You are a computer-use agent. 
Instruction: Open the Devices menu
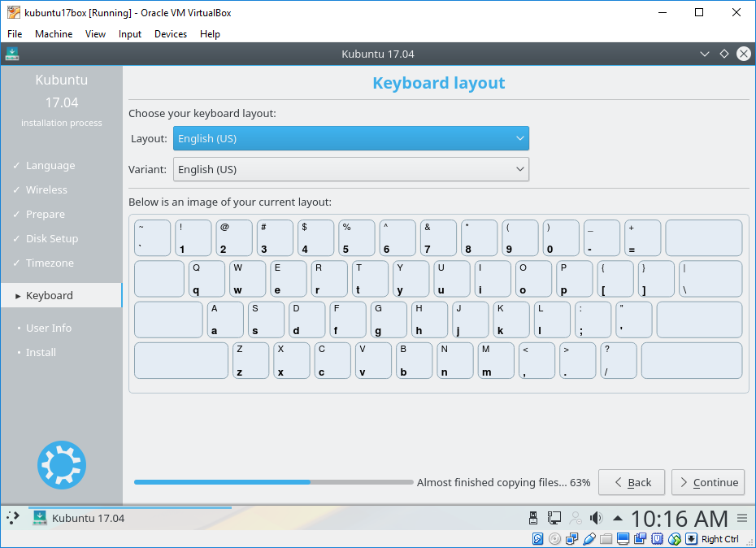[x=171, y=34]
